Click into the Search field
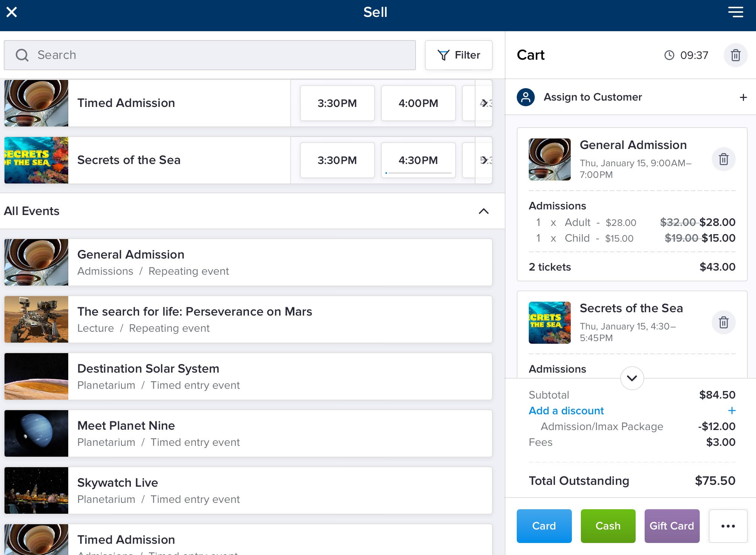The image size is (756, 555). tap(210, 55)
